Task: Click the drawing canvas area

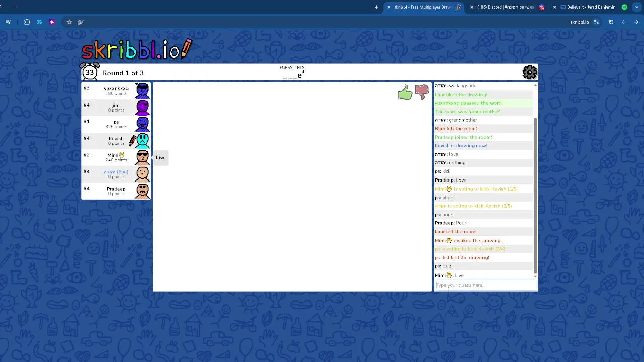Action: (x=292, y=187)
